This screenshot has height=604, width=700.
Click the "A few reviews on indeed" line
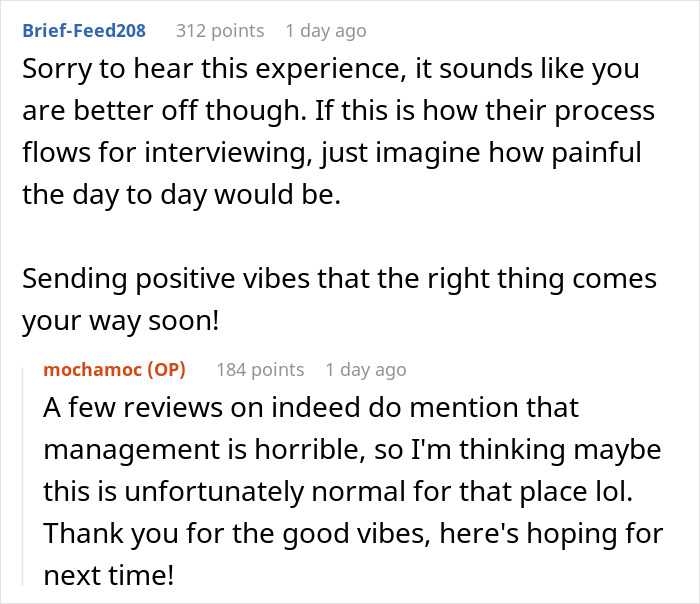coord(311,408)
